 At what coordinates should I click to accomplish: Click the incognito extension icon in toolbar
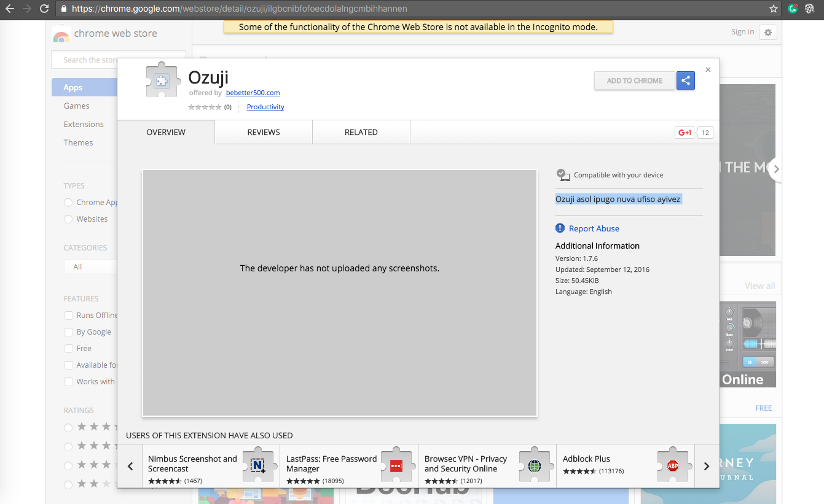[x=810, y=9]
